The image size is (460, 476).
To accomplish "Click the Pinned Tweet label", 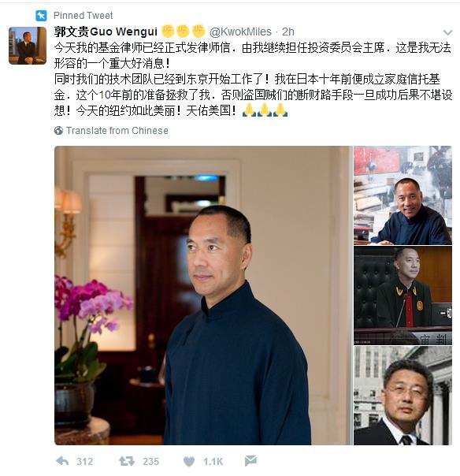I will pos(83,16).
